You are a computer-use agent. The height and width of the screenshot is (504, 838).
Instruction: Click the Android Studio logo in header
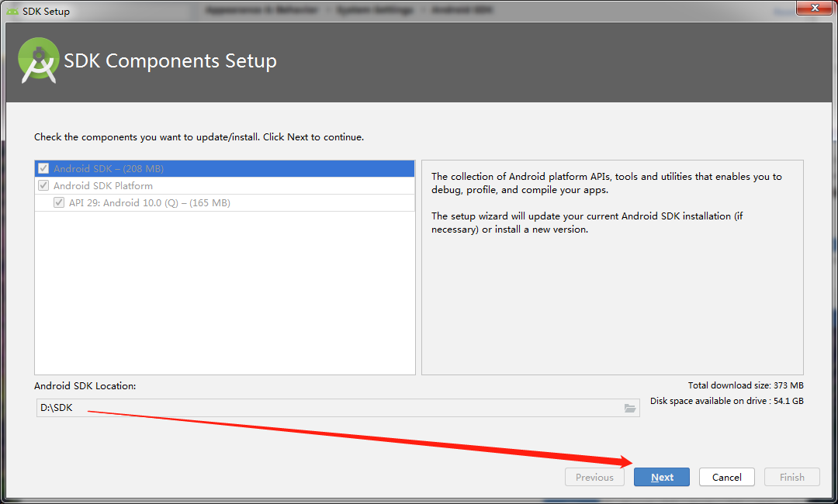point(38,60)
